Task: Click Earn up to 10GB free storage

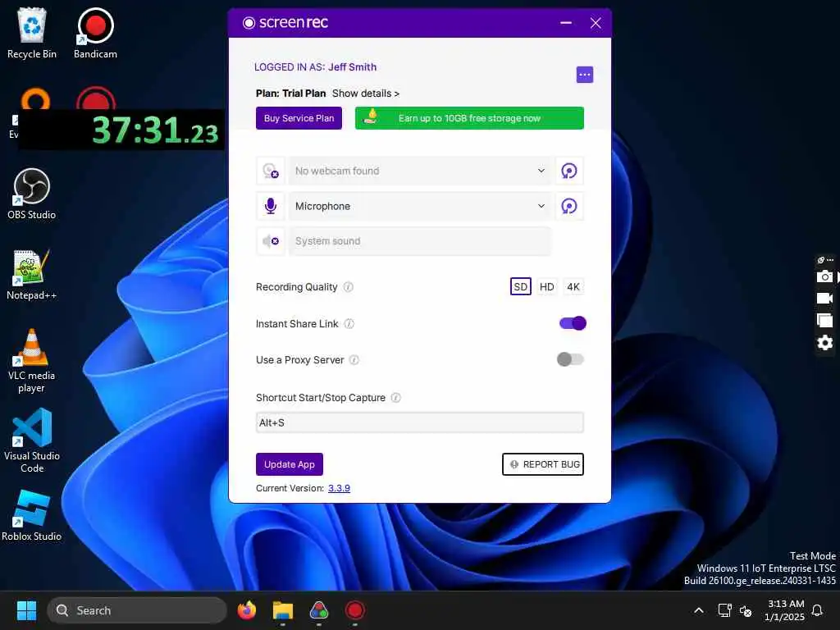Action: point(469,118)
